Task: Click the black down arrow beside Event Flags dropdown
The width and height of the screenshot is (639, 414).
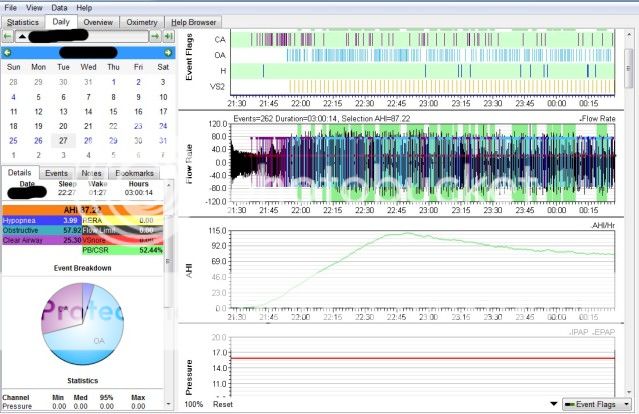Action: [x=553, y=404]
